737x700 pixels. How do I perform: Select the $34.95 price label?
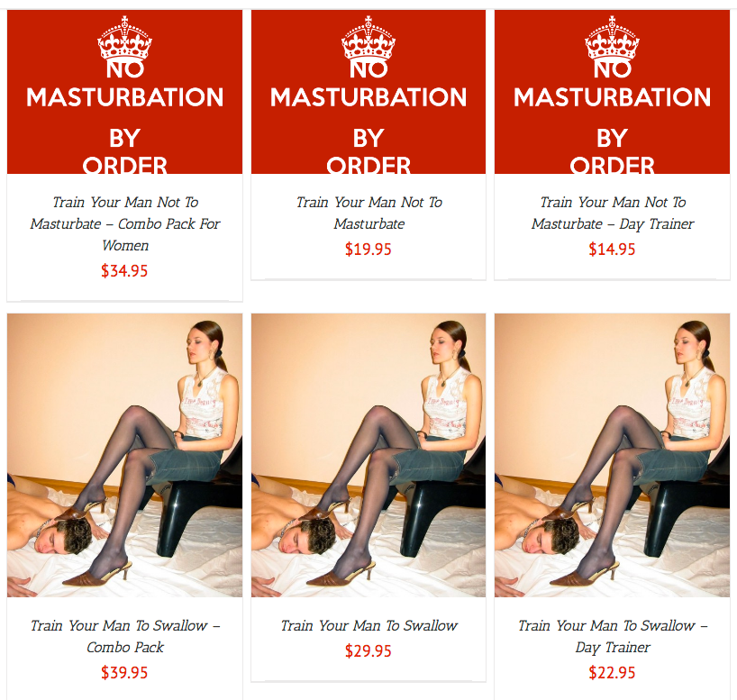click(x=124, y=271)
